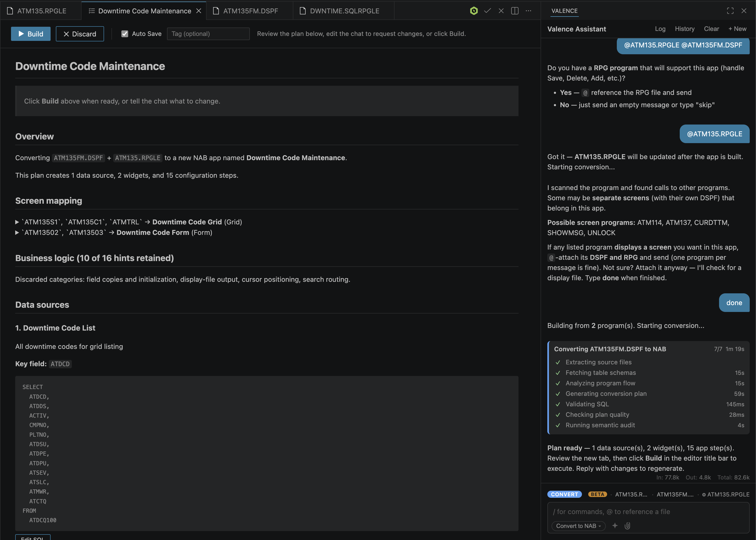The width and height of the screenshot is (756, 540).
Task: Click the 1. Downtime Code List heading
Action: [x=55, y=328]
